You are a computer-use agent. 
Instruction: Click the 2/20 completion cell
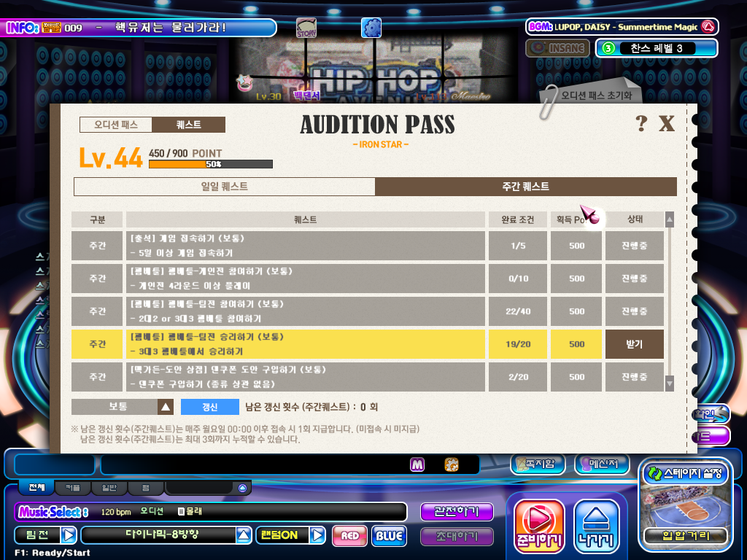[x=518, y=377]
